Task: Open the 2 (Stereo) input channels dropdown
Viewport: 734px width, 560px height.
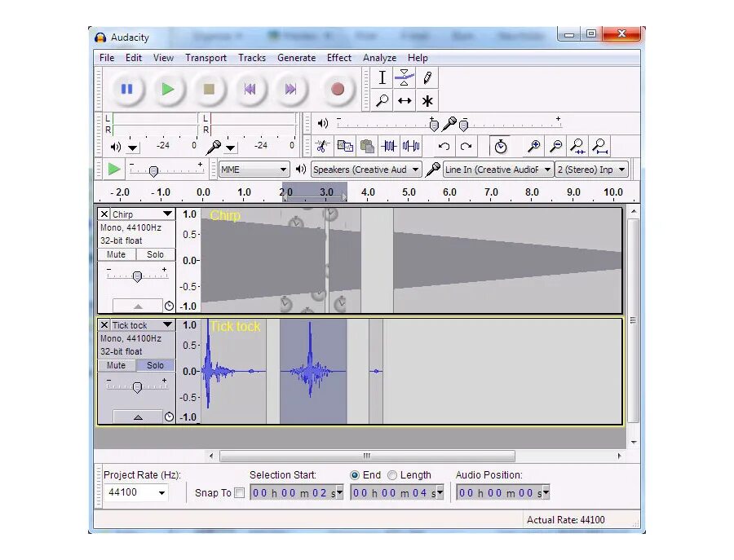Action: (591, 170)
